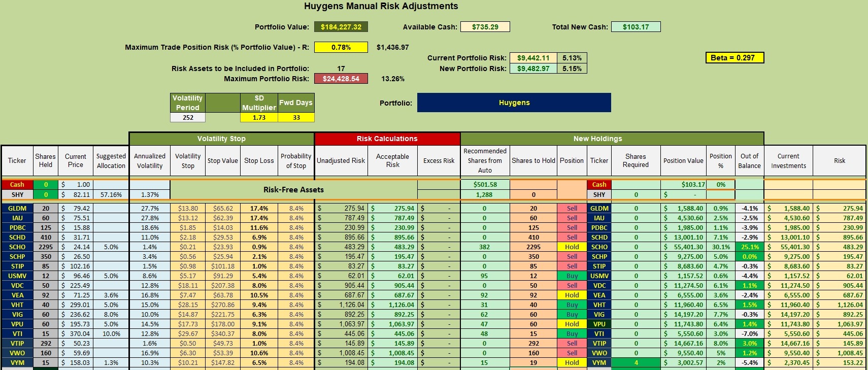The image size is (868, 370).
Task: Click the VWO acceptable risk 1,008.45
Action: click(392, 353)
